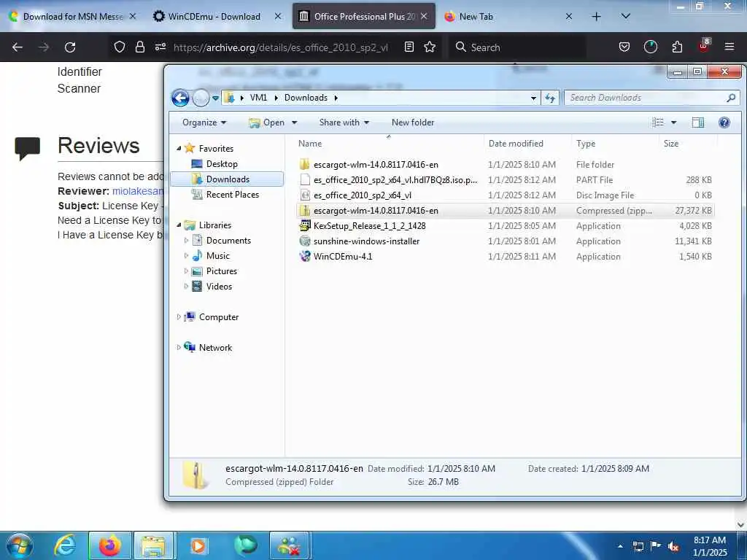This screenshot has height=560, width=747.
Task: Click the archive.org URL address field
Action: coord(281,47)
